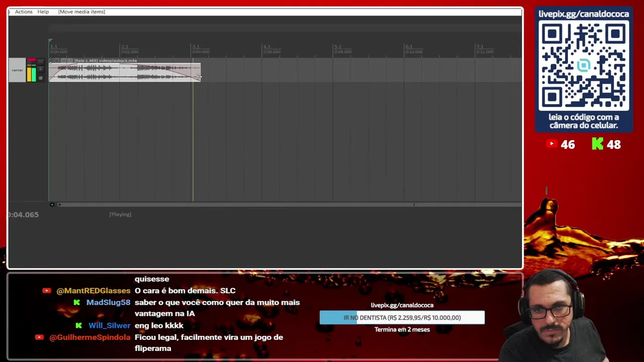Click the scrollbar's left arrow button

coord(52,205)
